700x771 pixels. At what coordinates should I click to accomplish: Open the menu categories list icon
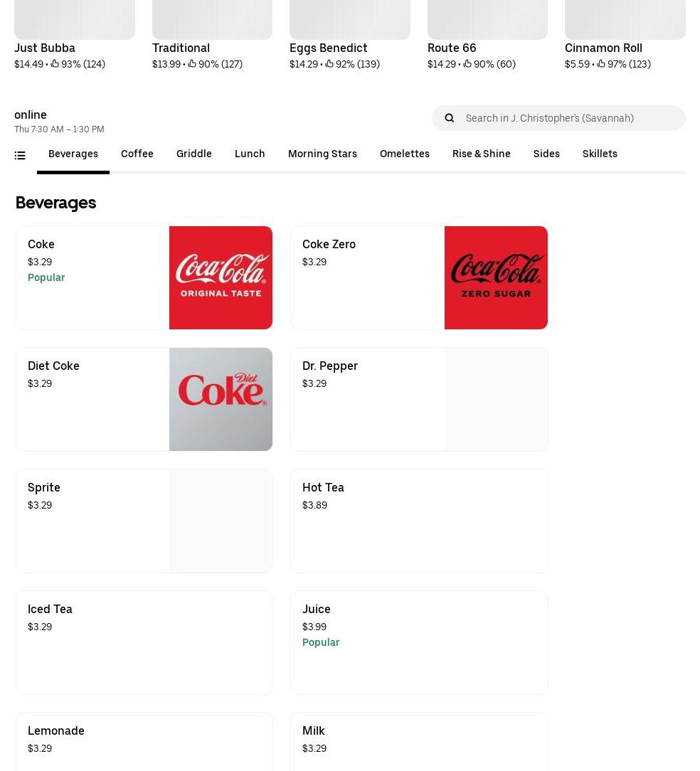pos(20,155)
